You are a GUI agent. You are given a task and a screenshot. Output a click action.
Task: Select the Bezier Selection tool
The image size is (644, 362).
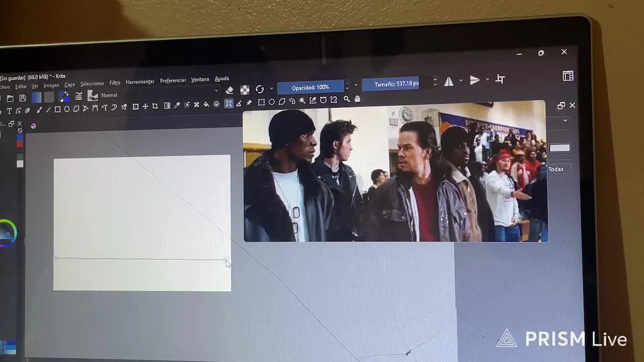(323, 100)
